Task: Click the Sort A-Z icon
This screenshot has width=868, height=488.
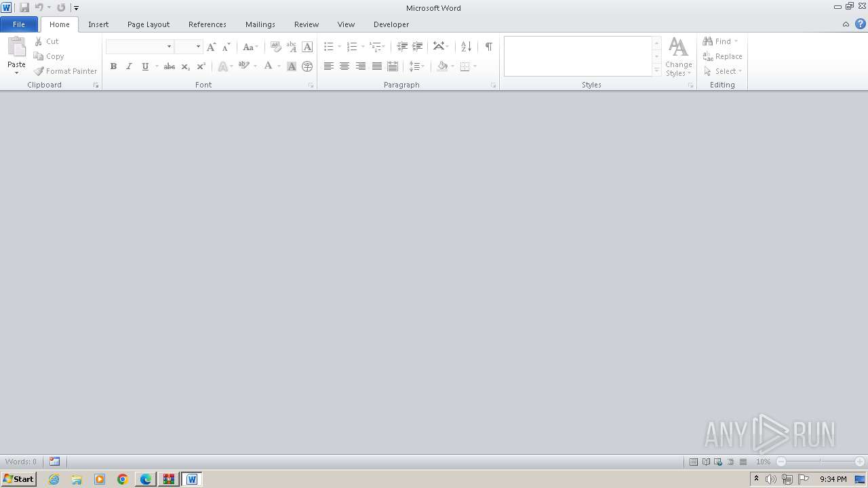Action: click(466, 47)
